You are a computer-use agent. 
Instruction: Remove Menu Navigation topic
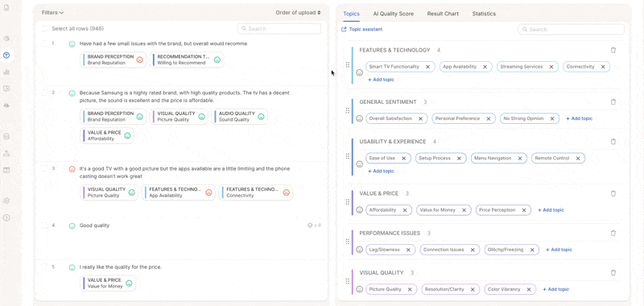point(519,158)
